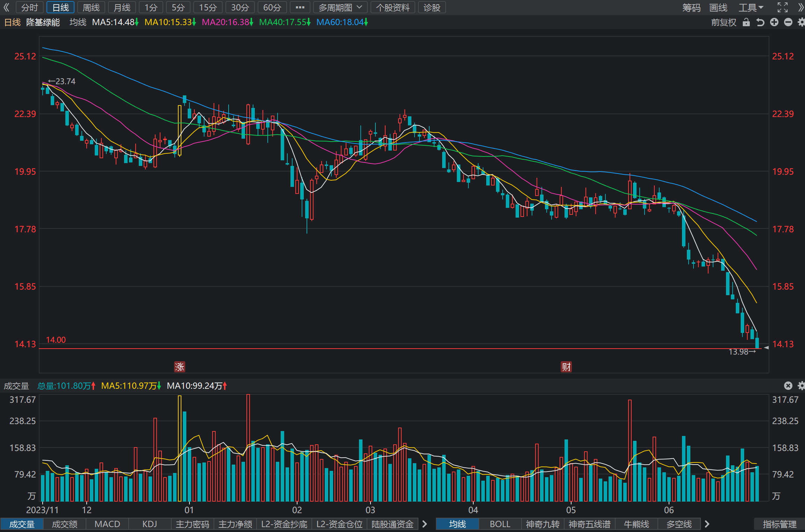This screenshot has height=532, width=805.
Task: Click the right double-chevron expand icon
Action: point(801,7)
